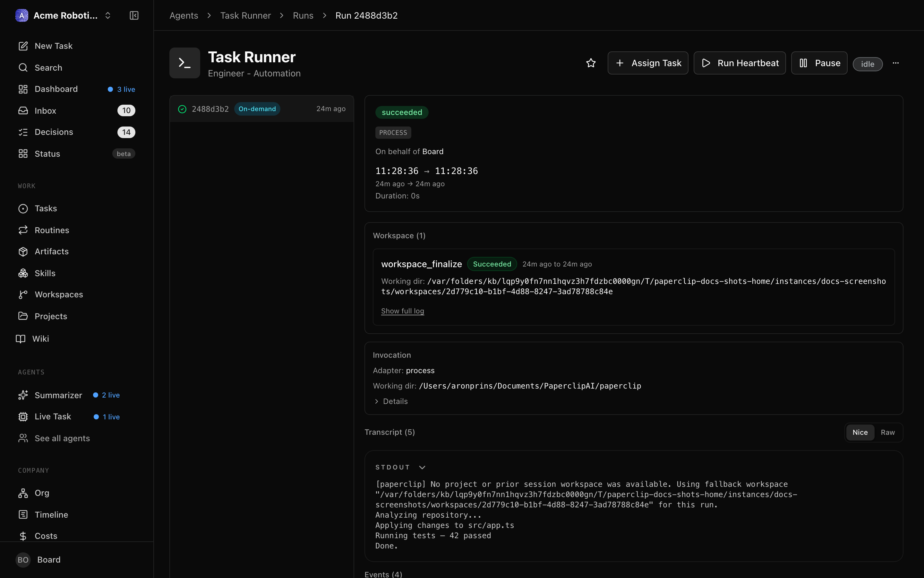924x578 pixels.
Task: Click the See all agents people icon
Action: click(23, 438)
